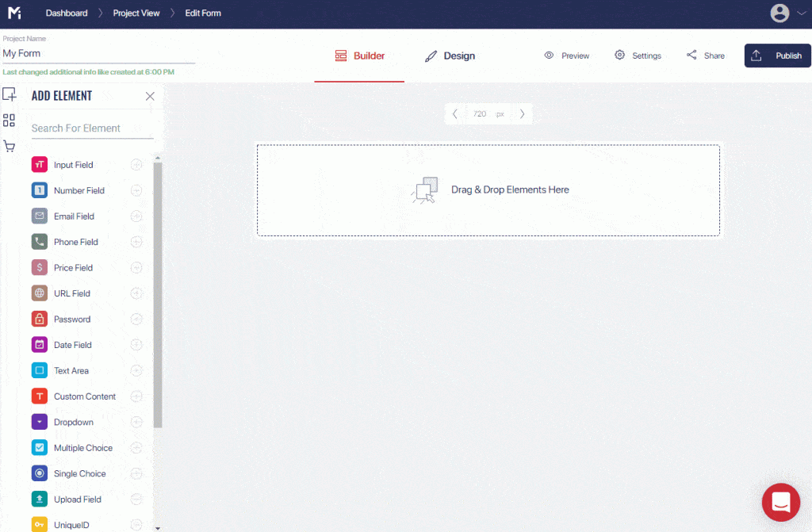Screen dimensions: 812x532
Task: Add URL Field with its plus button
Action: point(136,293)
